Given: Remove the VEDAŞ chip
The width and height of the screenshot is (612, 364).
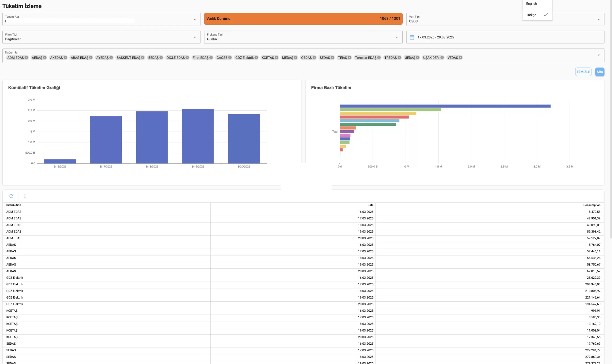Looking at the screenshot, I should [460, 58].
